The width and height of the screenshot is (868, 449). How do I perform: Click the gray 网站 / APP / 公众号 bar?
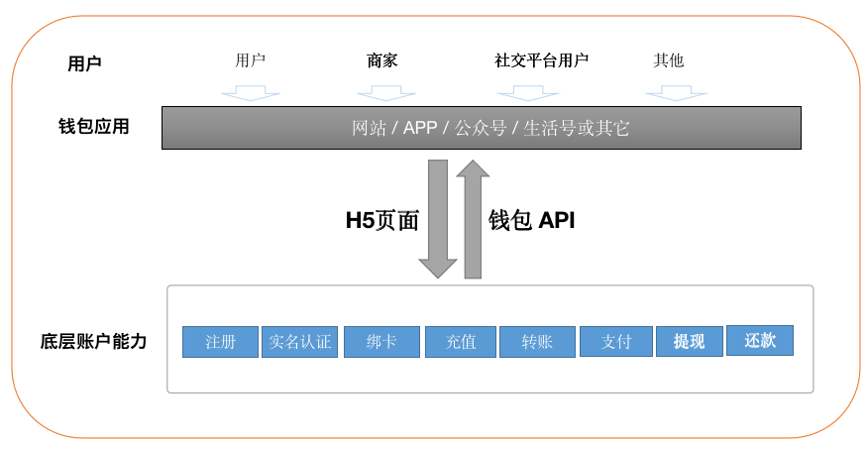click(x=481, y=128)
